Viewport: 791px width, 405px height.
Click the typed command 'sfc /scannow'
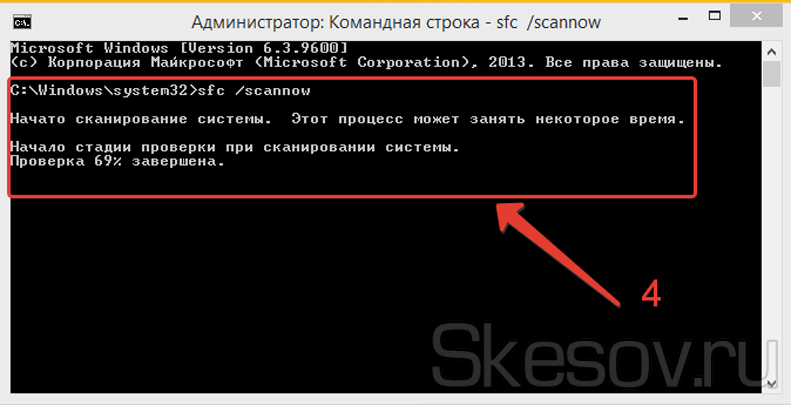pyautogui.click(x=254, y=91)
